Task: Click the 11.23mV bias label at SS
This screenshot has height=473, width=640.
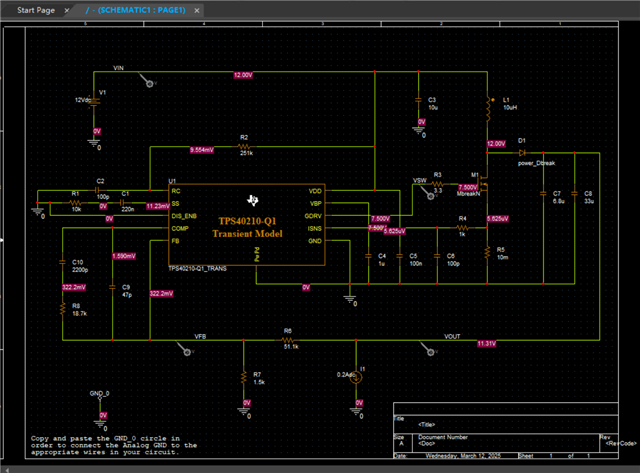Action: pos(158,206)
